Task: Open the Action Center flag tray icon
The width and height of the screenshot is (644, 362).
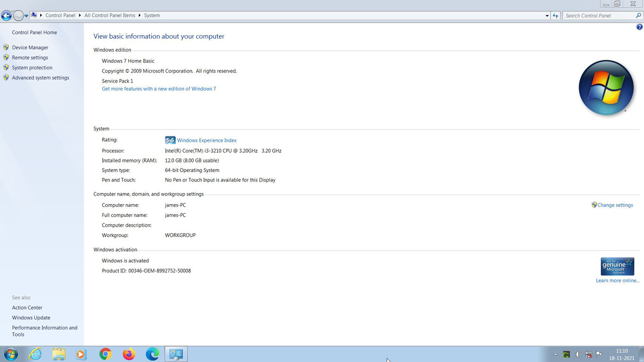Action: coord(599,354)
